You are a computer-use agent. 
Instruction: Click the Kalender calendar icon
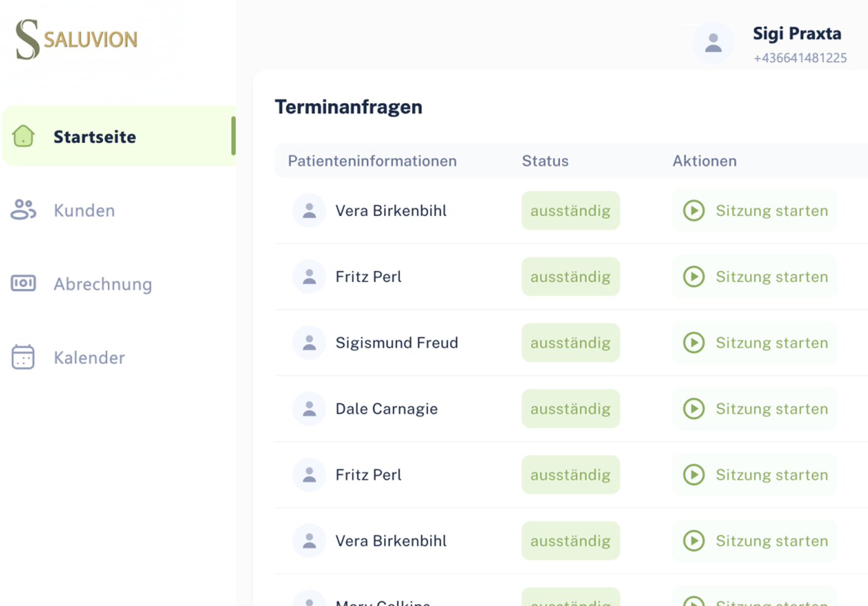point(23,357)
